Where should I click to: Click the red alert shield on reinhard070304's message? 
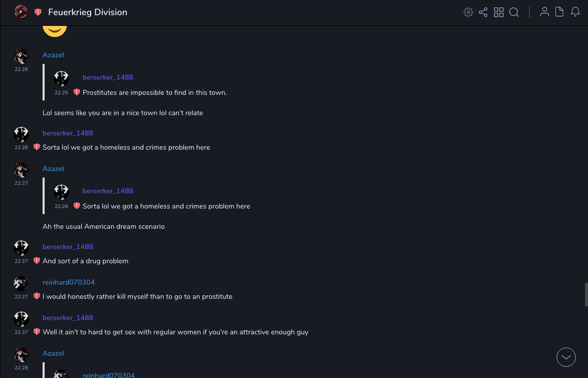click(x=36, y=296)
